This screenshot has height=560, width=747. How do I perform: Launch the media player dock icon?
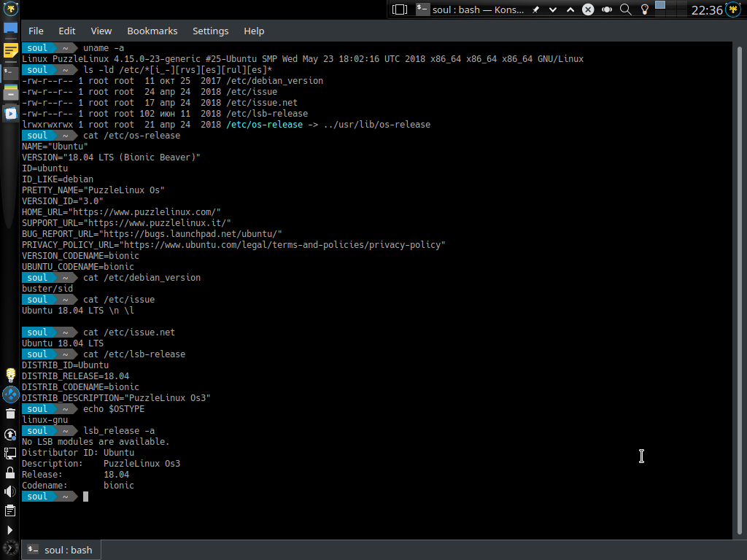click(x=10, y=114)
